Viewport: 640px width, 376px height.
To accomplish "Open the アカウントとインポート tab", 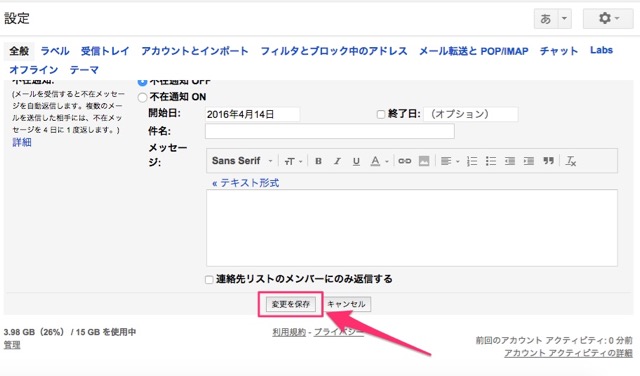I will (195, 51).
